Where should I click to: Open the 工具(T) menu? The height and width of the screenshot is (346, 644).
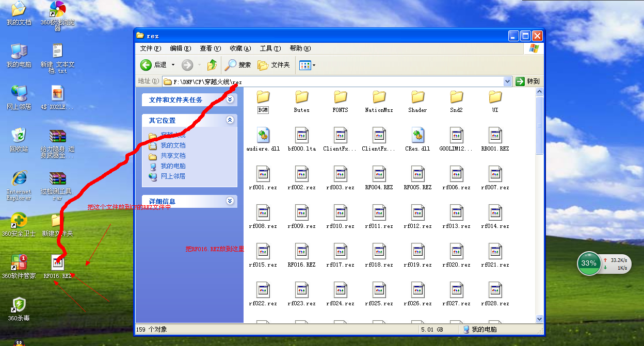coord(270,48)
